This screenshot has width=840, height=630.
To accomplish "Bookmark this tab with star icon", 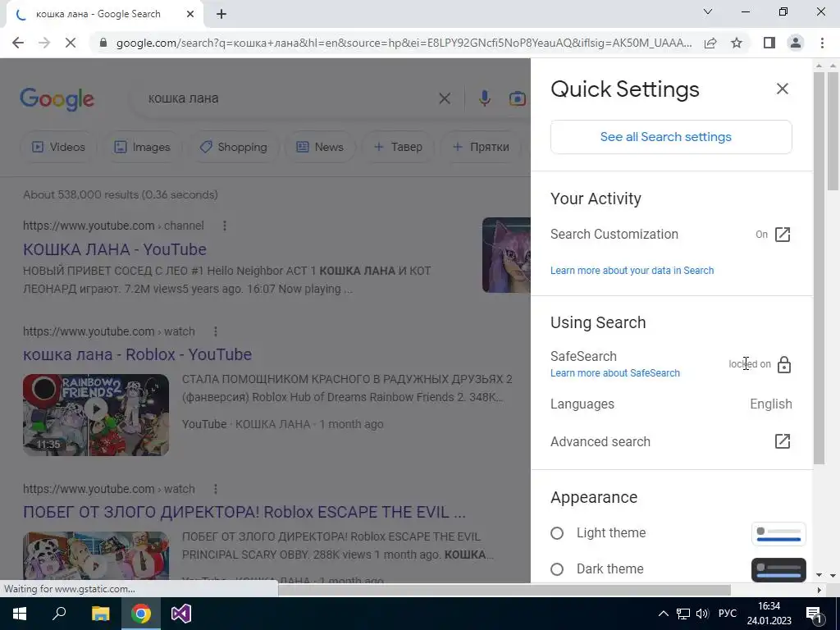I will coord(737,43).
